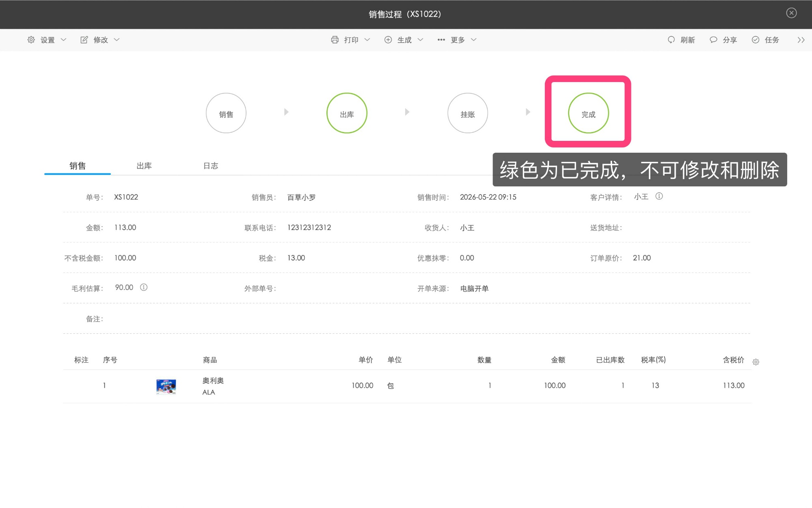
Task: Close the 销售过程 dialog with X icon
Action: point(791,13)
